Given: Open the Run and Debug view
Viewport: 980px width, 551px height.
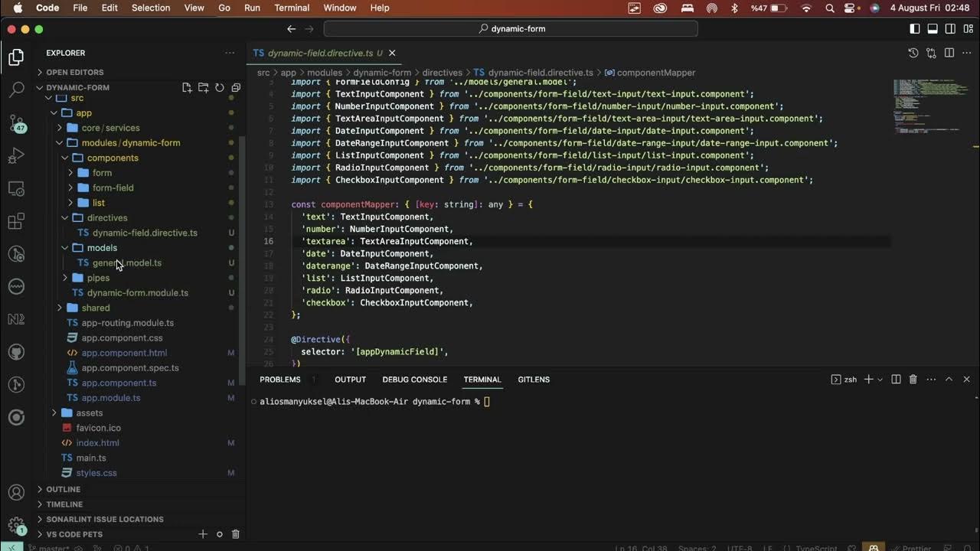Looking at the screenshot, I should (16, 156).
